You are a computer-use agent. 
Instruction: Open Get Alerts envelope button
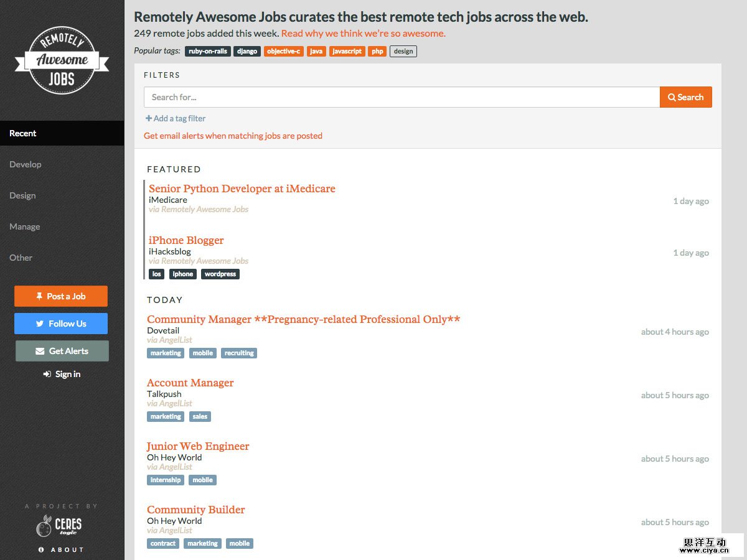[62, 351]
